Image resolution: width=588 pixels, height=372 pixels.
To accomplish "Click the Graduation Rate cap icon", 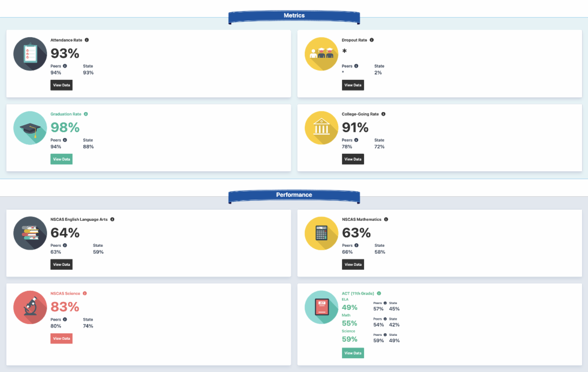I will click(30, 128).
